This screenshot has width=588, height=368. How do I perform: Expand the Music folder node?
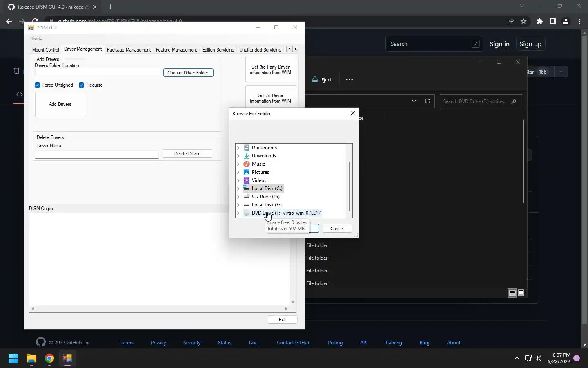pyautogui.click(x=238, y=164)
